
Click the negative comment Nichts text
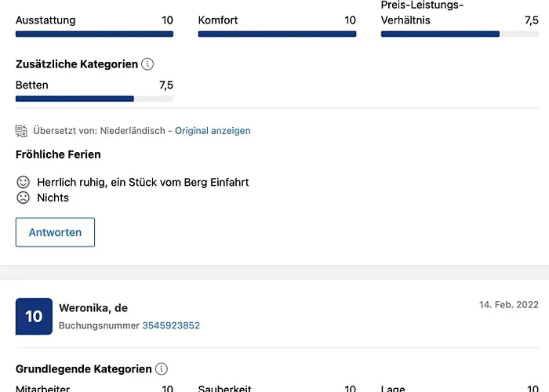(x=53, y=198)
